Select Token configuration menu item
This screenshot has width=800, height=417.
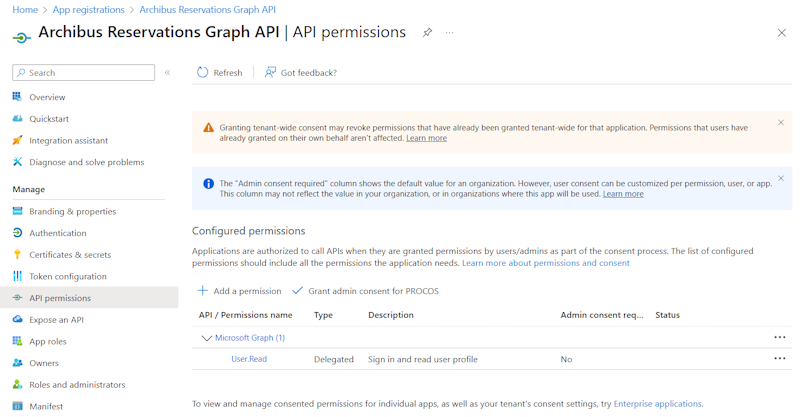tap(67, 276)
